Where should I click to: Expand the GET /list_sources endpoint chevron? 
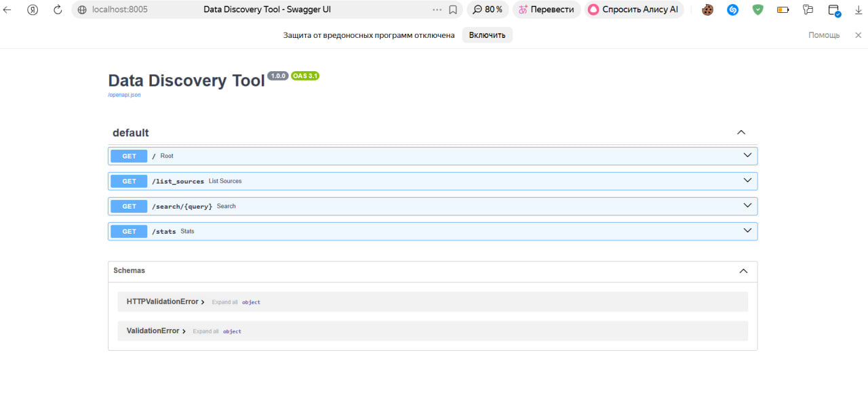coord(747,180)
